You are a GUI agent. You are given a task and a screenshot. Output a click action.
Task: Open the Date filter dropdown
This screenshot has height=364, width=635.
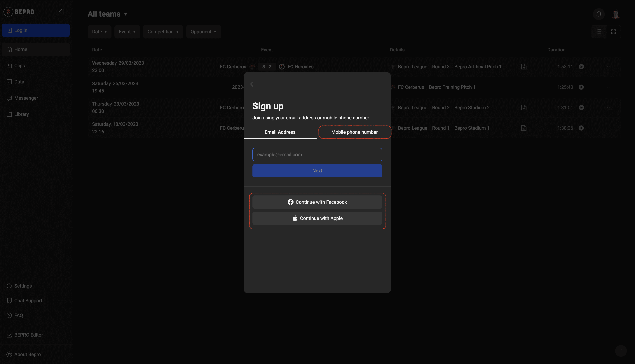(x=99, y=32)
